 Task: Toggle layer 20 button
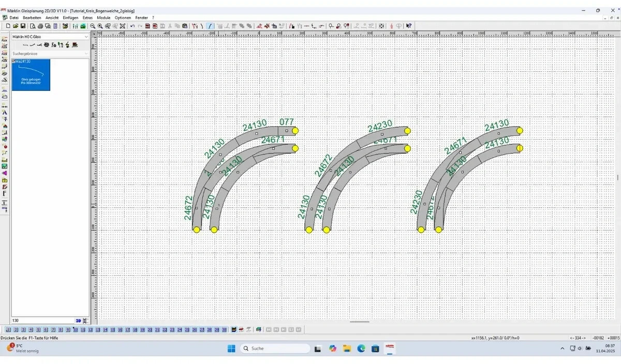[150, 329]
